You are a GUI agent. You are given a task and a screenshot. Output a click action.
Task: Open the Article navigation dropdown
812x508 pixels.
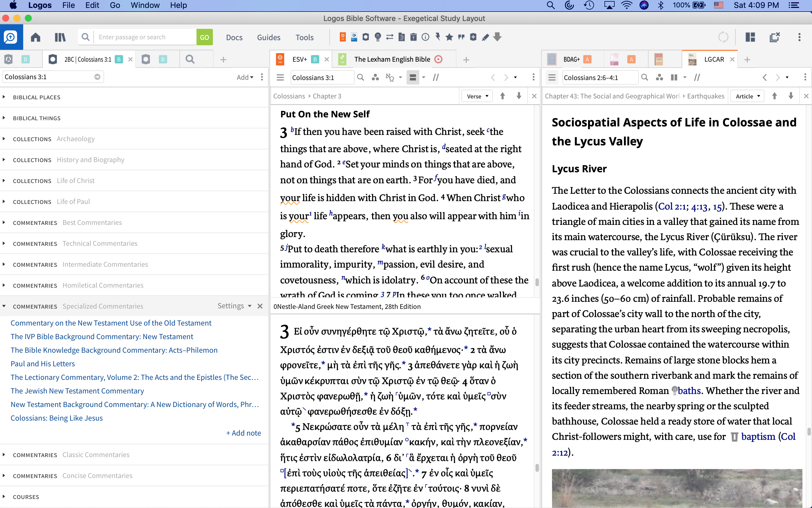pyautogui.click(x=748, y=96)
